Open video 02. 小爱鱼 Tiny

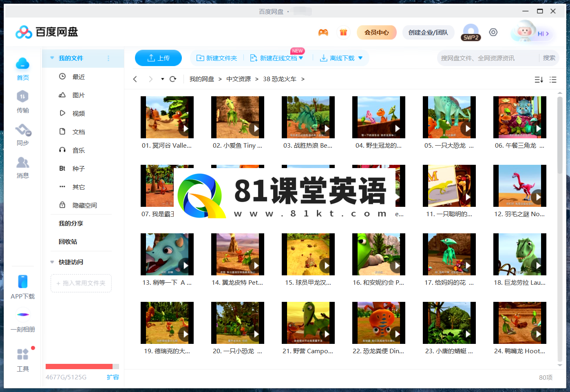[238, 117]
